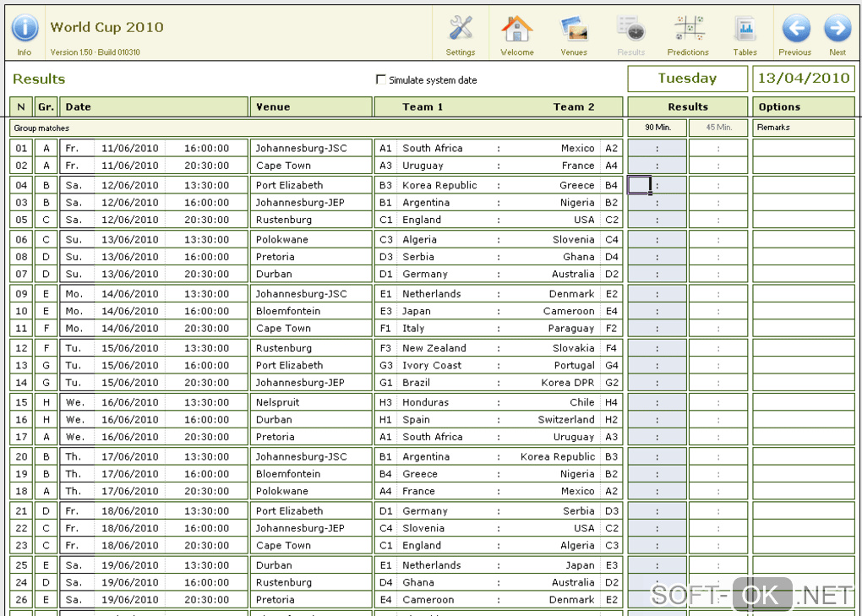Screen dimensions: 862x616
Task: Click the Date column header
Action: (153, 107)
